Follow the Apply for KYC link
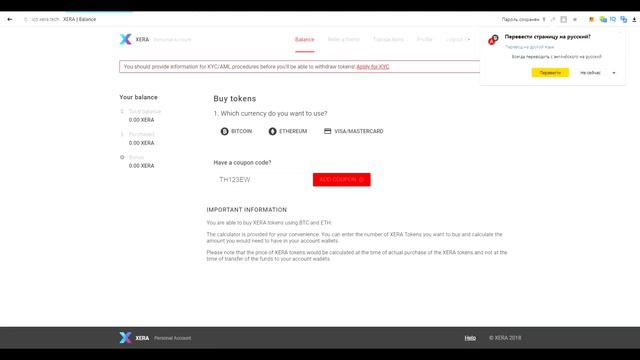Screen dimensions: 640x360 point(373,67)
